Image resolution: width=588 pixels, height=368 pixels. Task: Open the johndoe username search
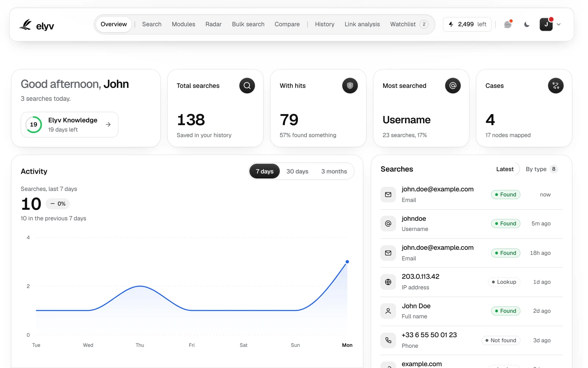pos(472,224)
